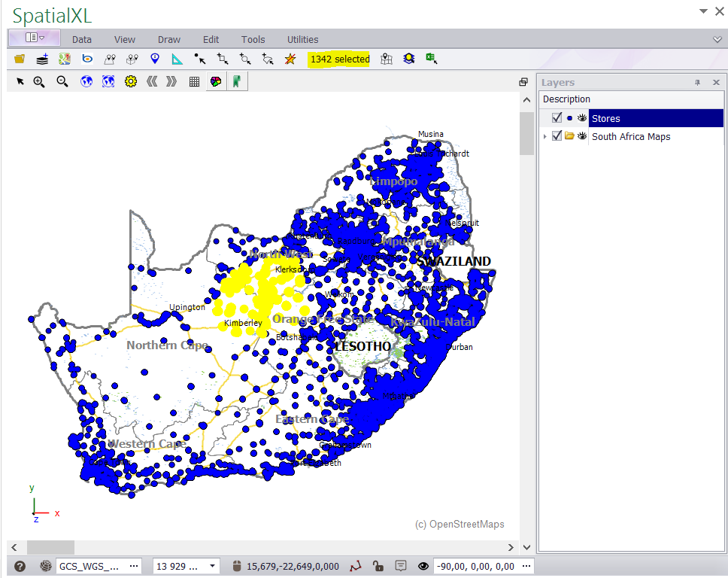Toggle the Stores layer eye icon
The image size is (728, 578).
click(x=581, y=118)
